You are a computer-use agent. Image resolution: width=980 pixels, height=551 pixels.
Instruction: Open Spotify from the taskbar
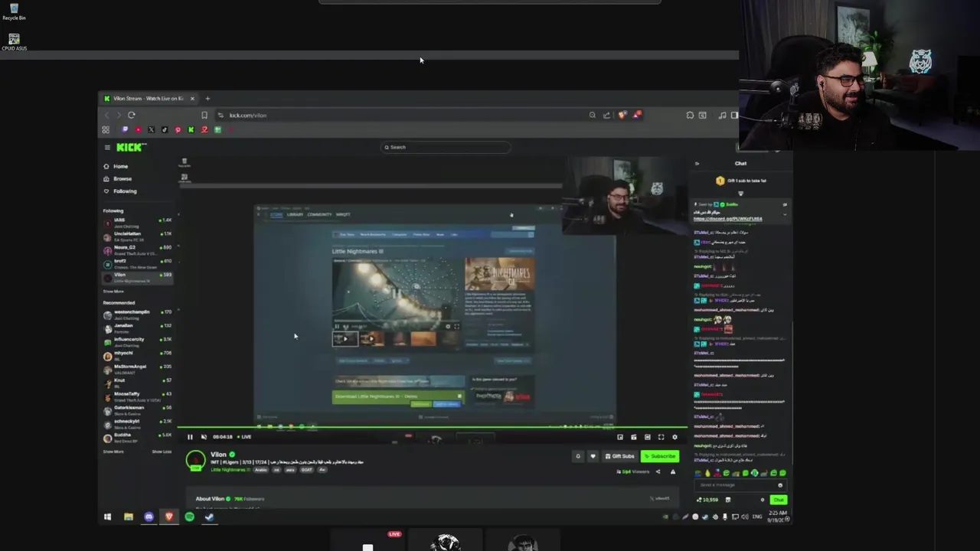[x=189, y=517]
